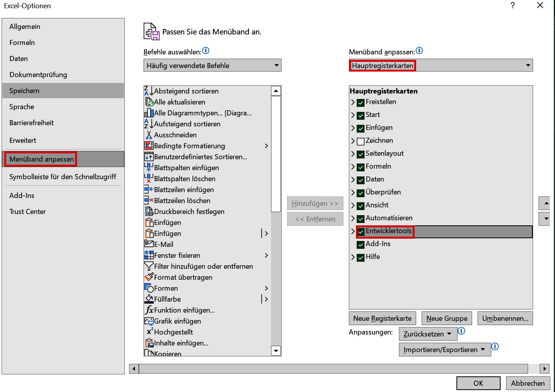Click the info icon next to Menüband anpassen
Screen dimensions: 555x392
(x=419, y=50)
